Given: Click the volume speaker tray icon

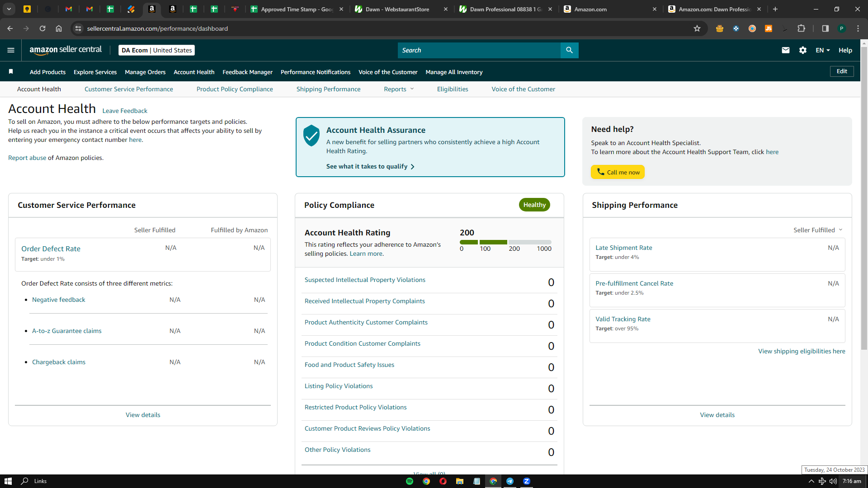Looking at the screenshot, I should pyautogui.click(x=833, y=481).
